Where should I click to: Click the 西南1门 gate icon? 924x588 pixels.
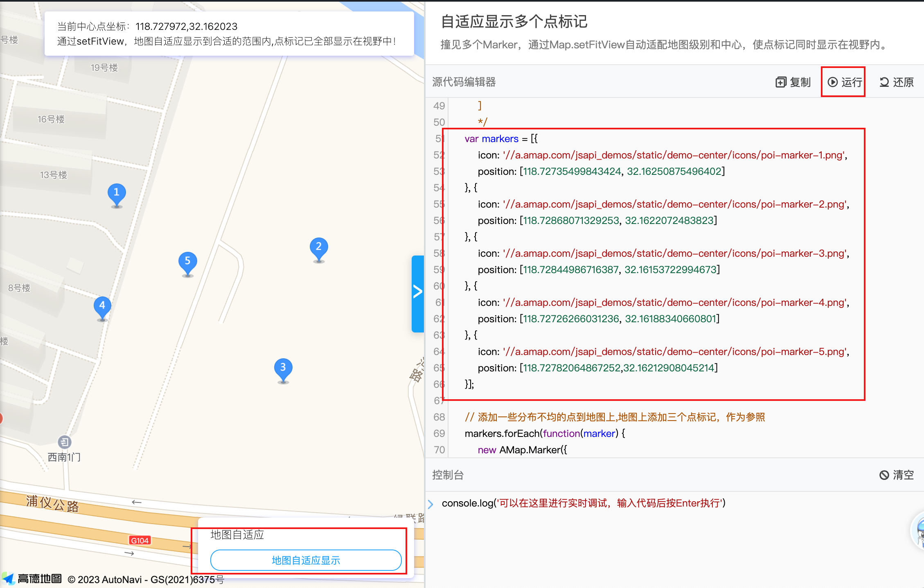coord(64,442)
